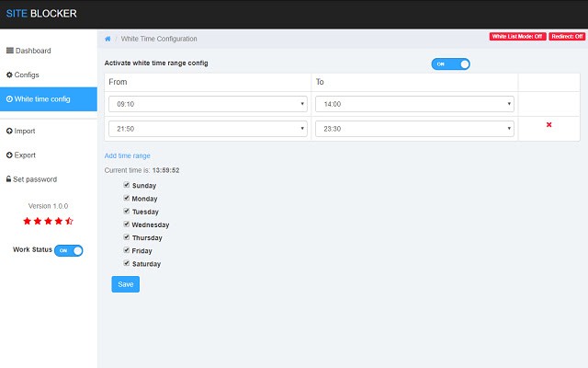Turn off the Work Status switch
Viewport: 588px width, 368px height.
coord(69,250)
